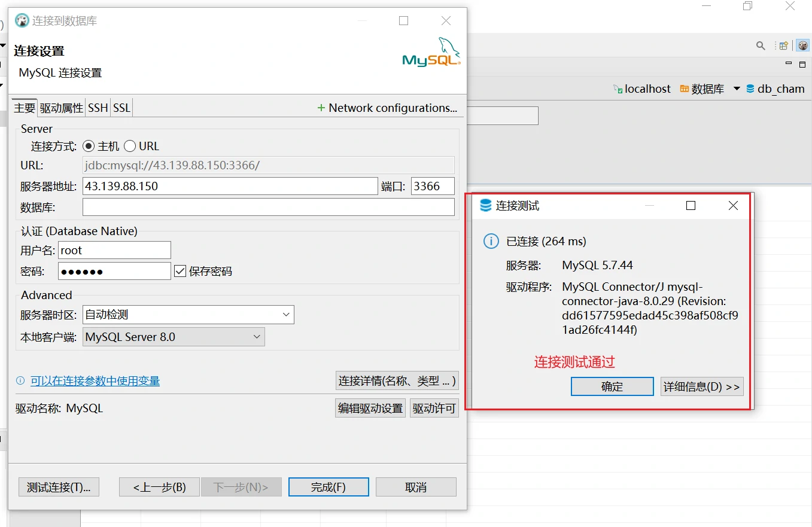Click the text box in main window
Image resolution: width=812 pixels, height=527 pixels.
tap(503, 115)
